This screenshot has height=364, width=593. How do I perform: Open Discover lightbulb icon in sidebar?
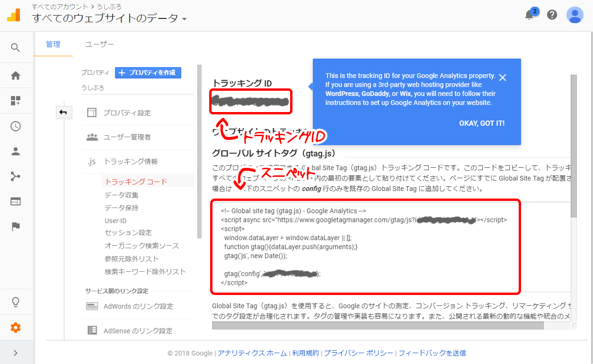click(16, 302)
